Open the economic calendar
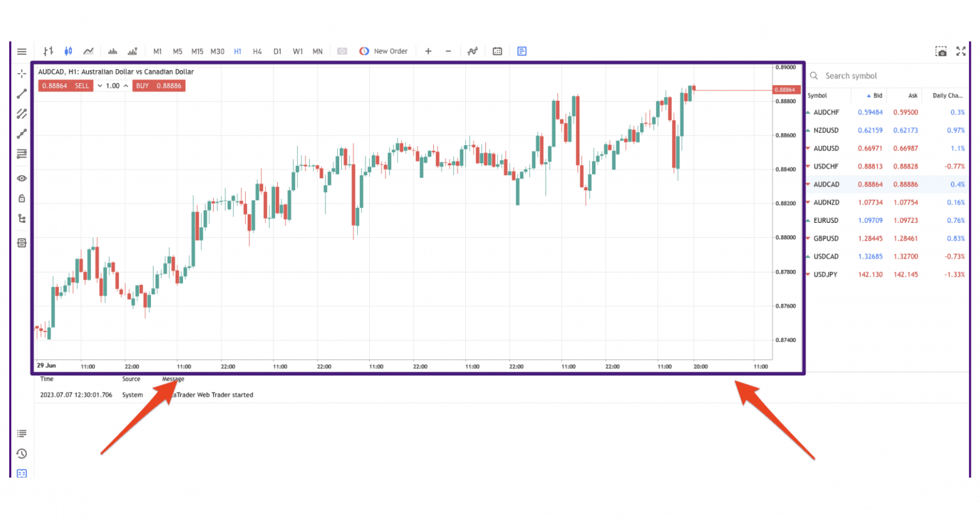 [x=497, y=51]
